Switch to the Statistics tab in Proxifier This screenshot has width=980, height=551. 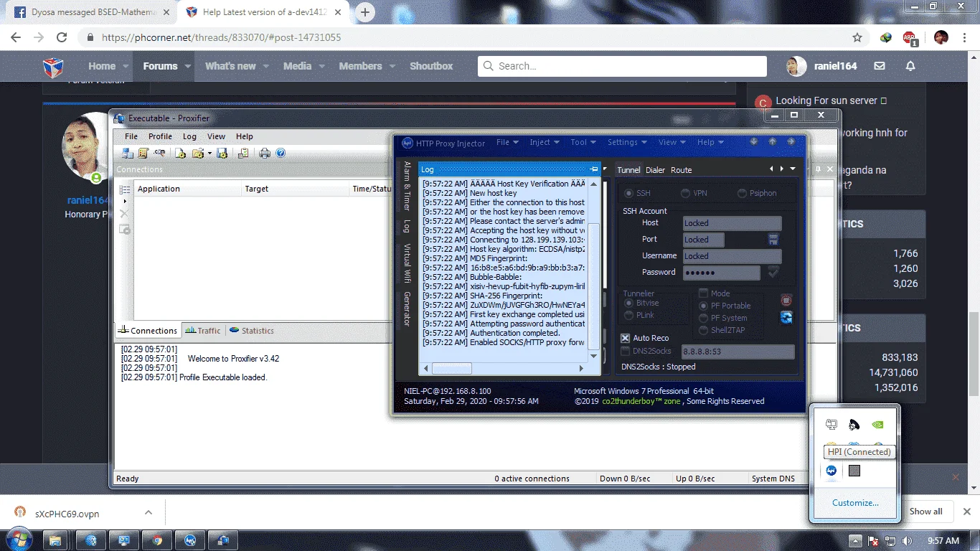click(x=252, y=331)
